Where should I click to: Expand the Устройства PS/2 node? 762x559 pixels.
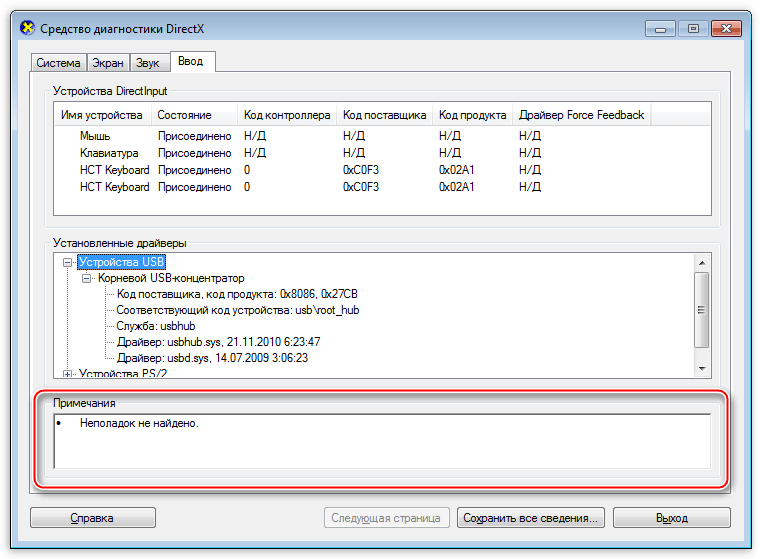(68, 374)
